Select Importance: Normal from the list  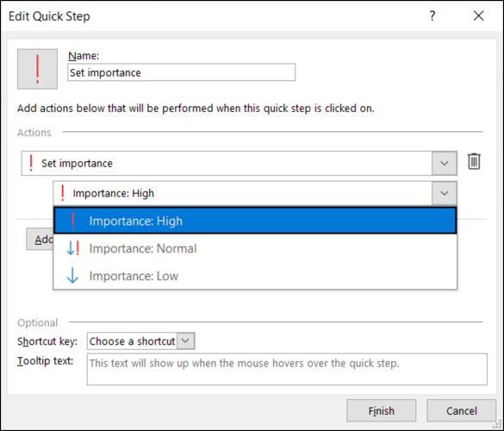(255, 248)
